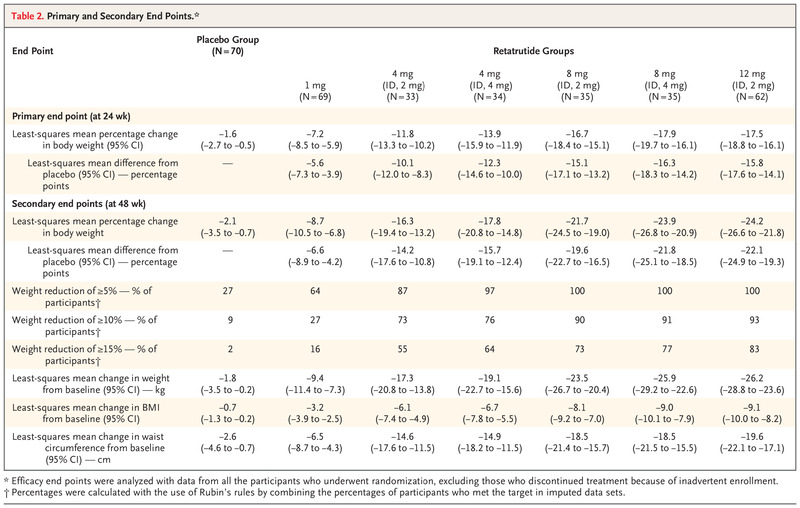Click the dagger footnote about Rubin's rules

point(314,493)
